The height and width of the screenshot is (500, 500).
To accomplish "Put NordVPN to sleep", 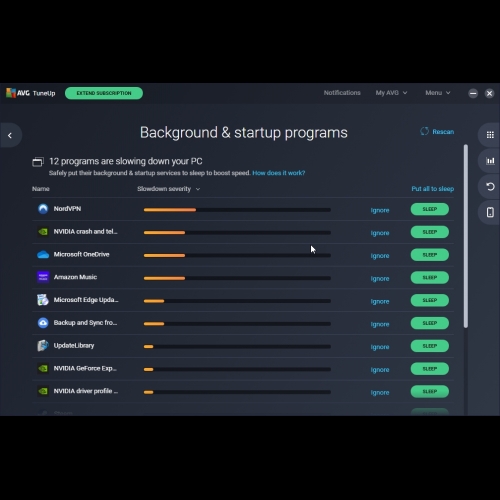I will click(x=430, y=209).
